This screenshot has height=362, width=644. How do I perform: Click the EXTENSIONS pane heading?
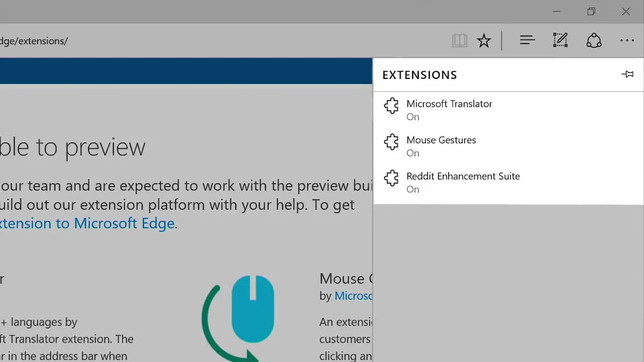tap(420, 75)
